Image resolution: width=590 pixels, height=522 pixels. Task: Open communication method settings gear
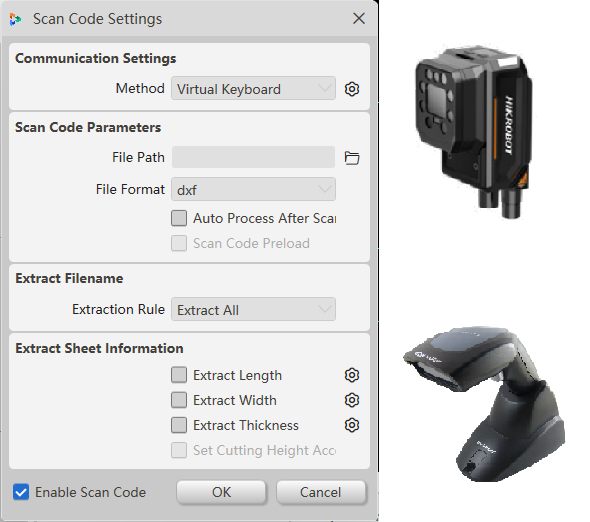click(352, 89)
